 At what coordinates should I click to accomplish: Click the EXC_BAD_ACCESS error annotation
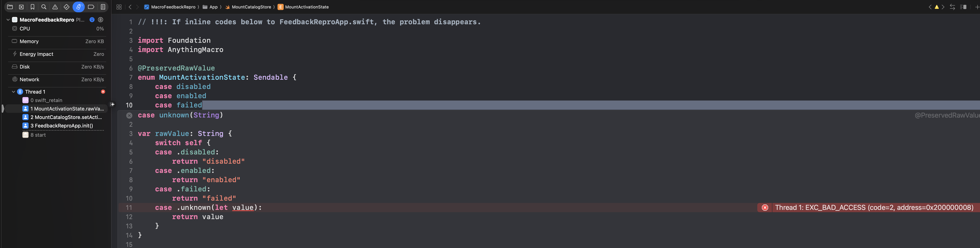(x=873, y=208)
